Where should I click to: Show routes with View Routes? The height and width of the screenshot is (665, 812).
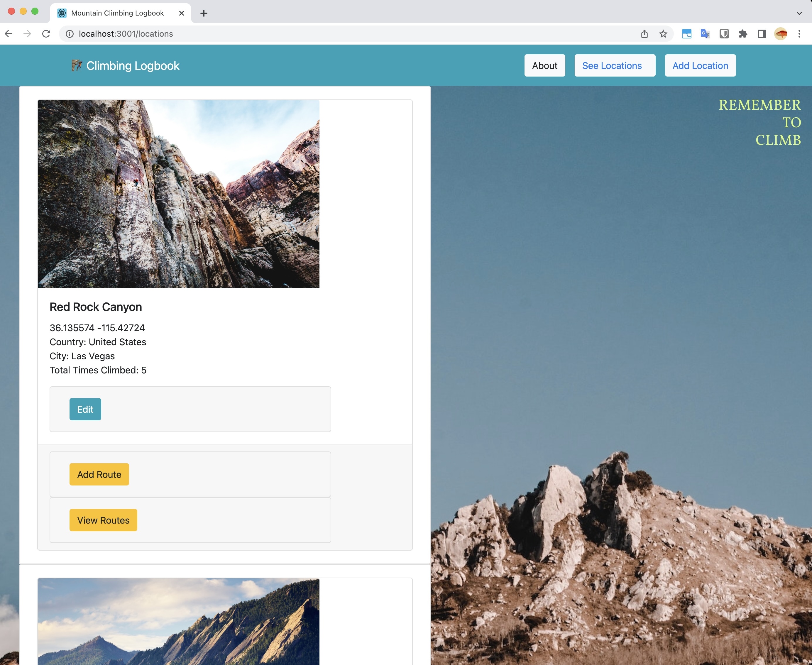click(x=103, y=520)
